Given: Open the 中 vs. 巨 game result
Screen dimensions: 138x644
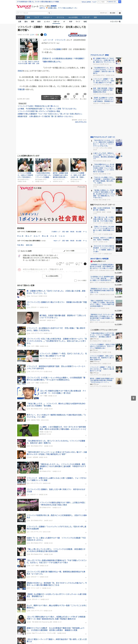Looking at the screenshot, I should 20,236.
